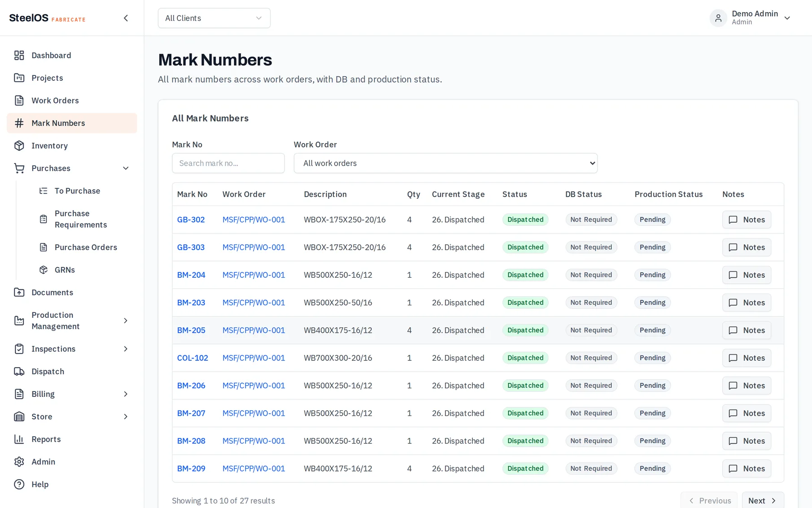Click the DB Status column header
This screenshot has height=508, width=812.
tap(583, 194)
